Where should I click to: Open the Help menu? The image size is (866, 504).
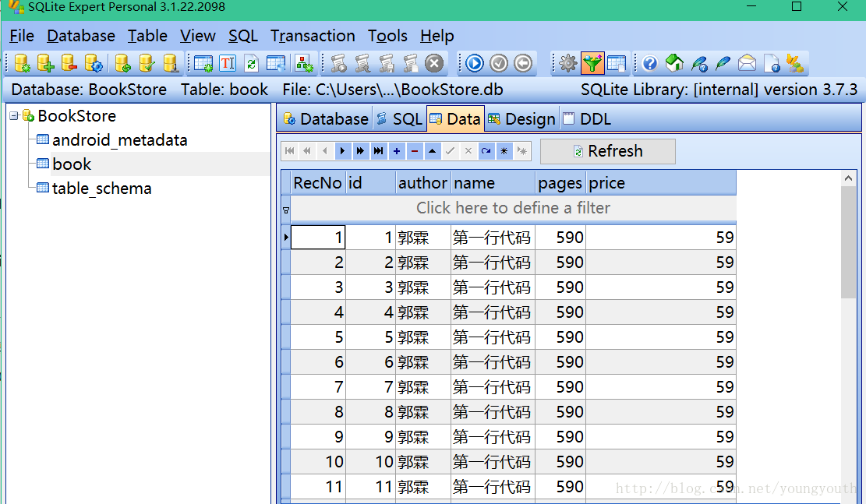[x=437, y=36]
